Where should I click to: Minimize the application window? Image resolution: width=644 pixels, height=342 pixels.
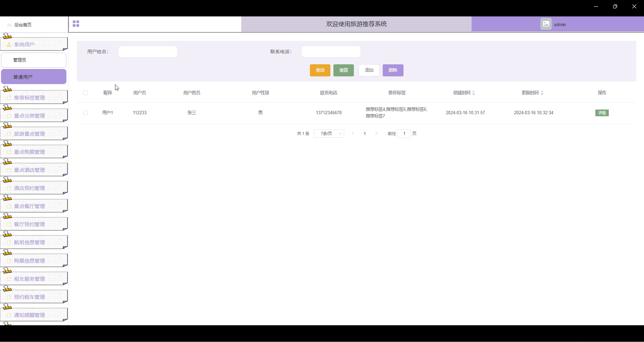(x=596, y=7)
